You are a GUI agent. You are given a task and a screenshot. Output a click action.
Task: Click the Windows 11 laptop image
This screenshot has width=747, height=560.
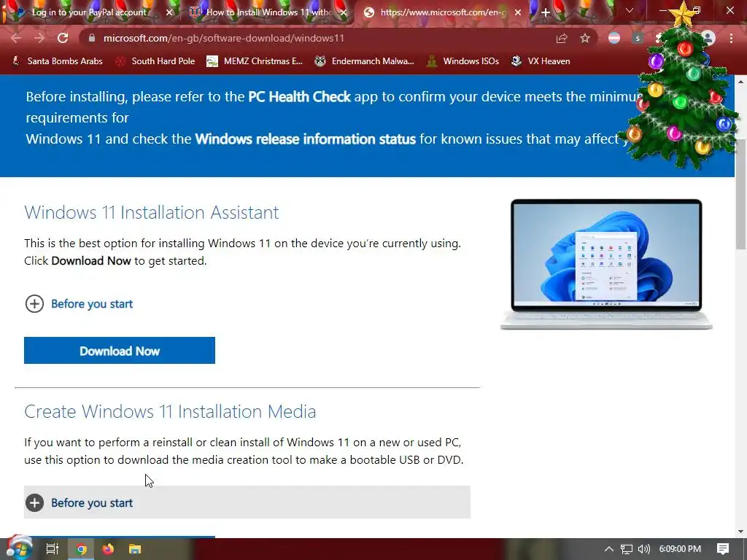[x=606, y=264]
